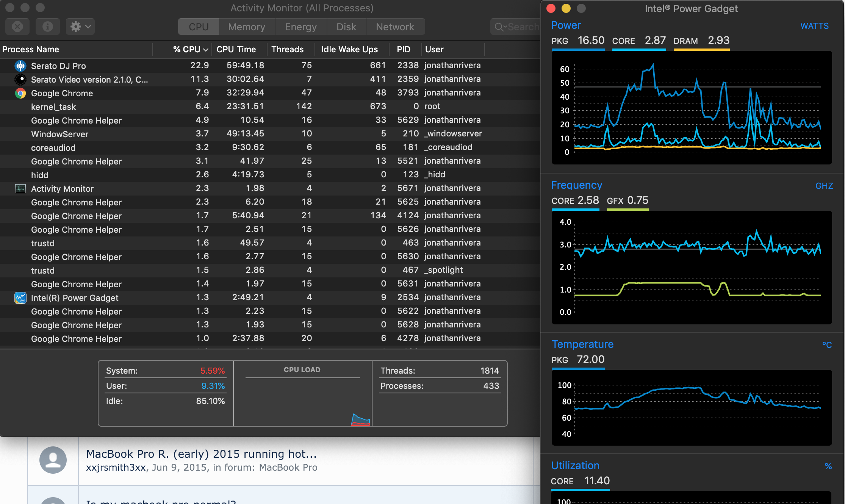This screenshot has width=845, height=504.
Task: Open the gear actions dropdown menu
Action: tap(80, 27)
